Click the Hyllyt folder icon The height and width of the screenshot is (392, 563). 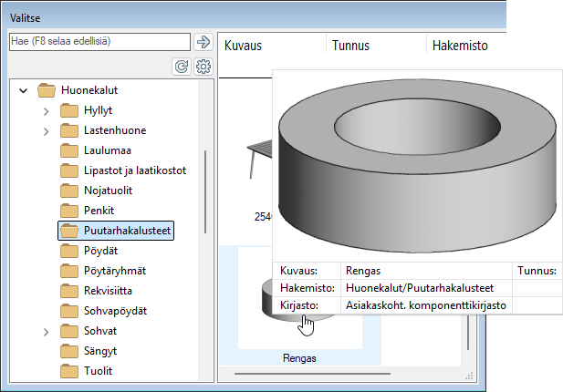69,110
